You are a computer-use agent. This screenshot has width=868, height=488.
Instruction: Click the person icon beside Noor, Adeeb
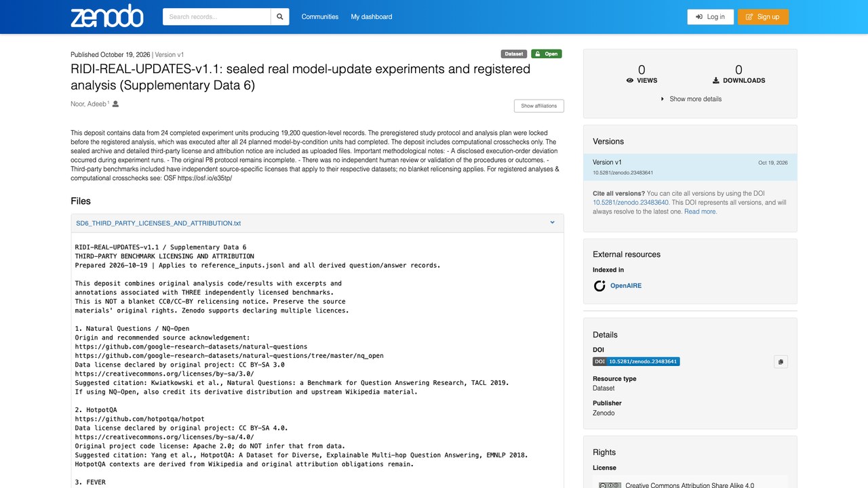(x=115, y=104)
